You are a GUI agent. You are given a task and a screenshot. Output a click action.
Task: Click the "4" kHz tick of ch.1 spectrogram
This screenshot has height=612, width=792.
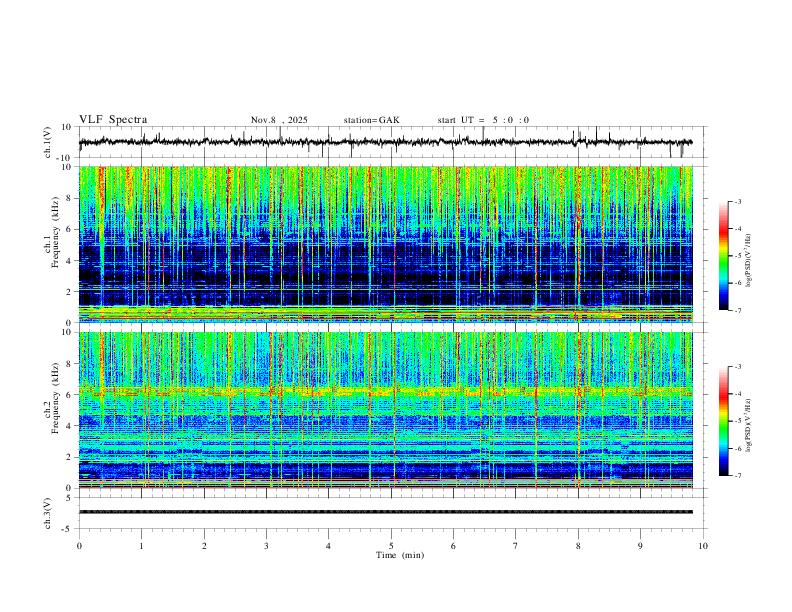[x=69, y=261]
